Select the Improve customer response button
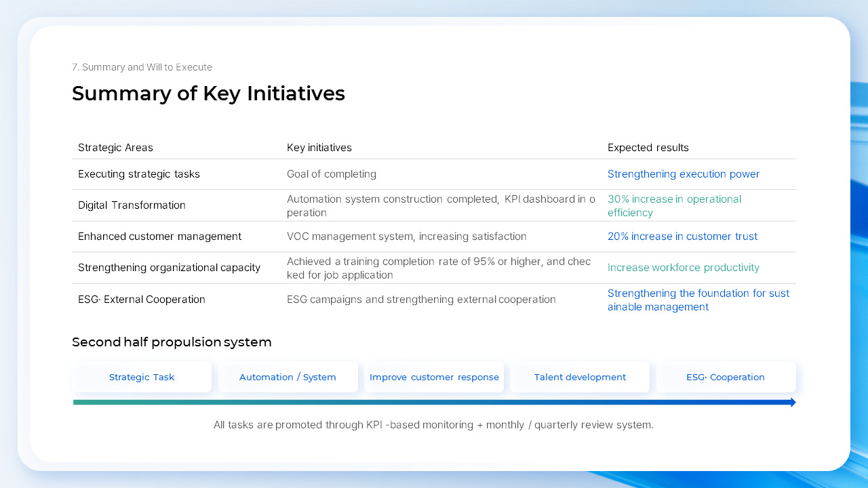 pos(434,377)
